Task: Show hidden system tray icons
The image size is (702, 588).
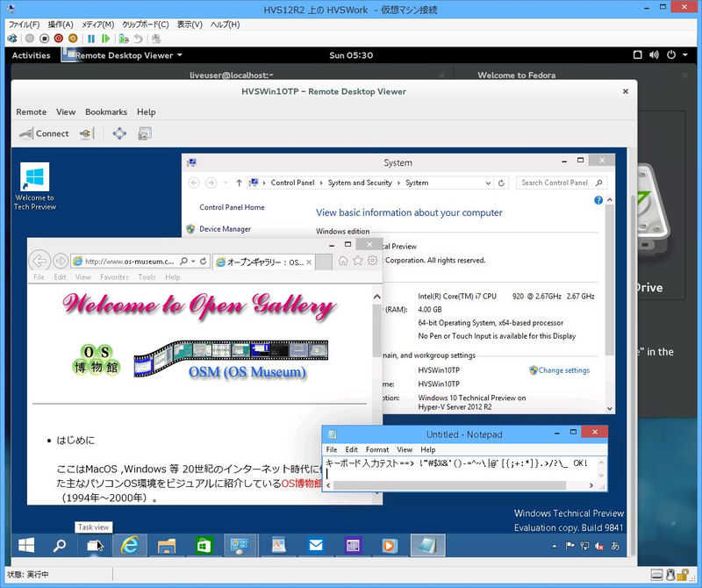Action: pos(553,546)
